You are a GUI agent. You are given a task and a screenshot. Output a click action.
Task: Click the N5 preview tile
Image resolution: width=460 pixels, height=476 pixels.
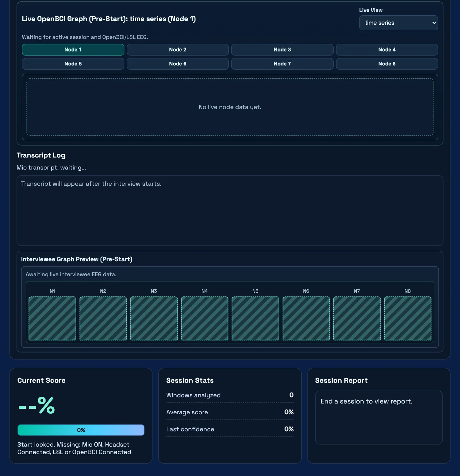click(255, 318)
